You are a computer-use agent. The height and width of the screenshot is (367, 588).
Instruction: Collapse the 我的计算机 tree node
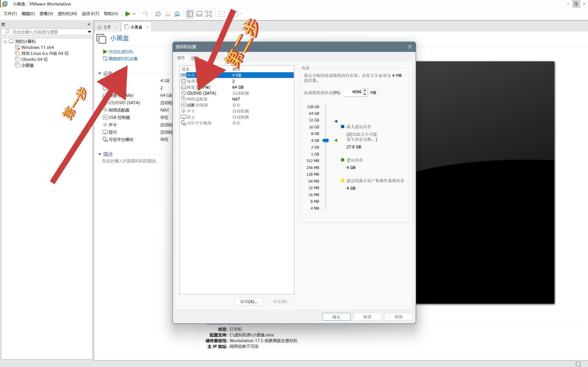(x=5, y=41)
